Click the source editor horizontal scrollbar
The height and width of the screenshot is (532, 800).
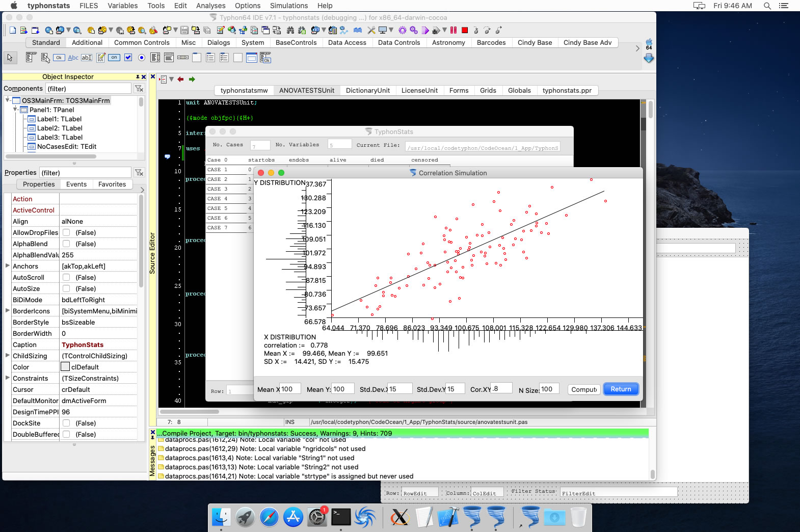(190, 412)
